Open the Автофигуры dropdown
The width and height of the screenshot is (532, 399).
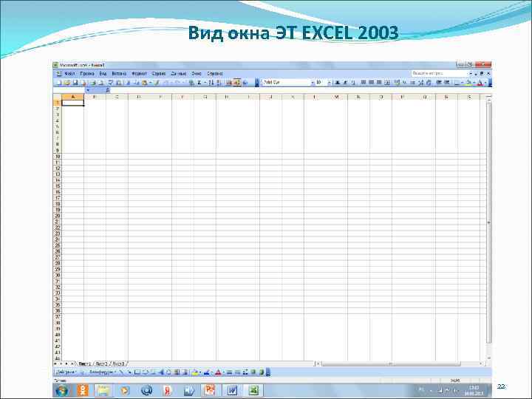[102, 372]
